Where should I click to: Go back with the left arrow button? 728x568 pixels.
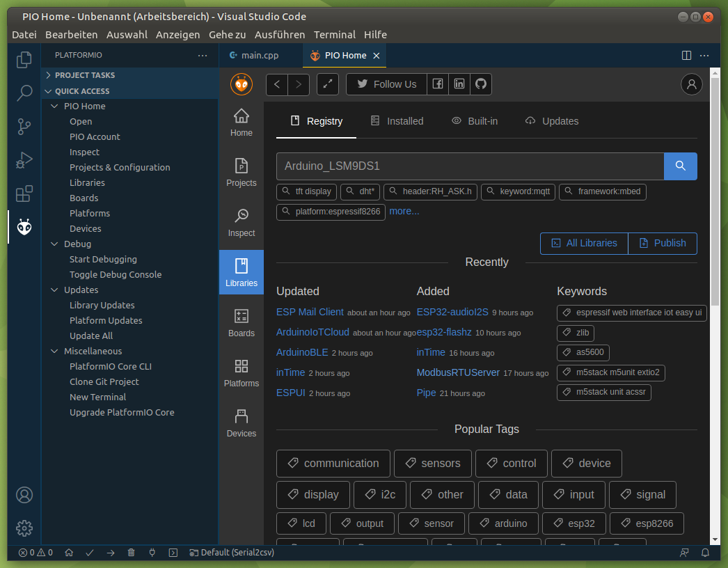pos(277,84)
